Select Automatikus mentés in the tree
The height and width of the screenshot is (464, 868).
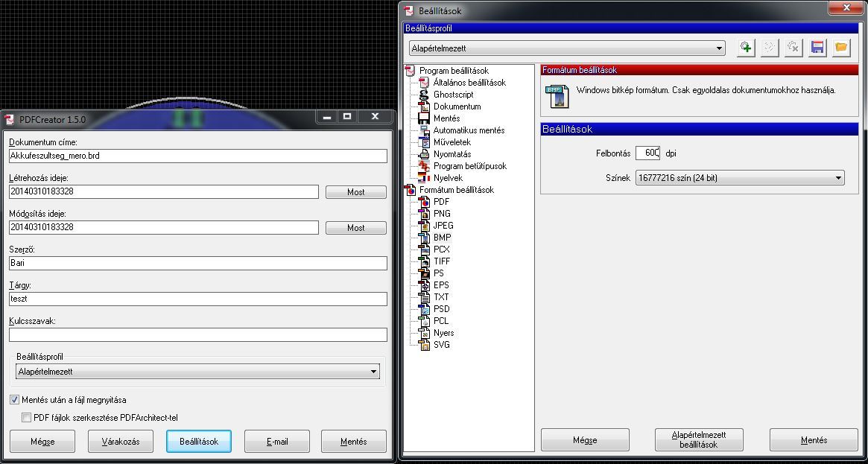click(469, 130)
